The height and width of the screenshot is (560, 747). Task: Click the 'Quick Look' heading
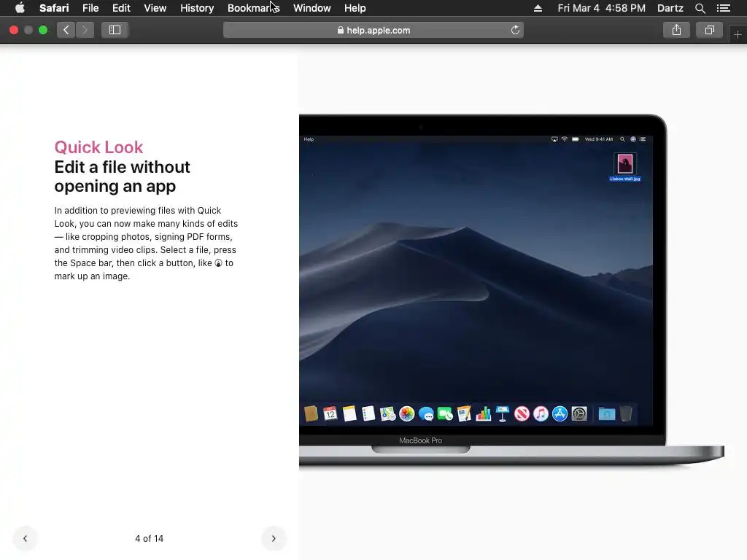click(98, 147)
